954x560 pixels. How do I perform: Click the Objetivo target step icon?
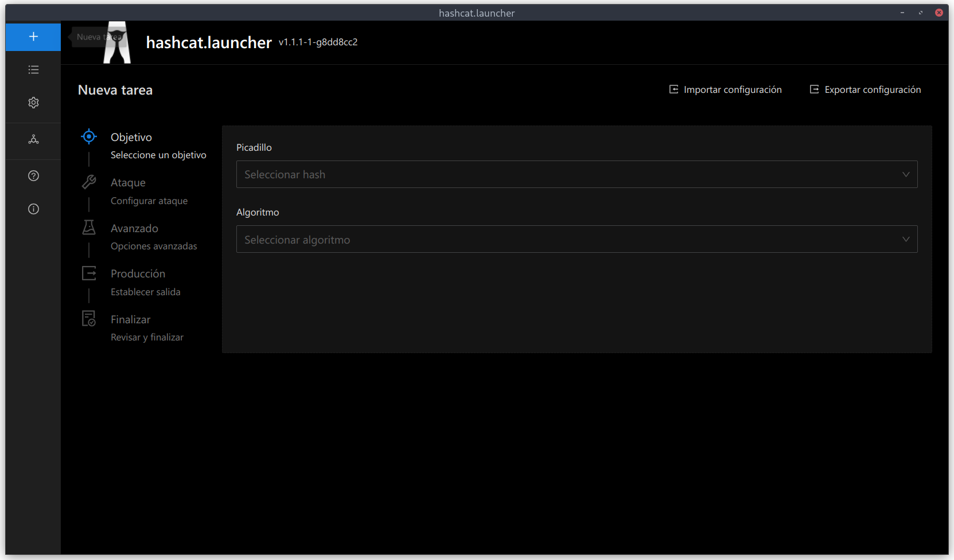(x=89, y=137)
